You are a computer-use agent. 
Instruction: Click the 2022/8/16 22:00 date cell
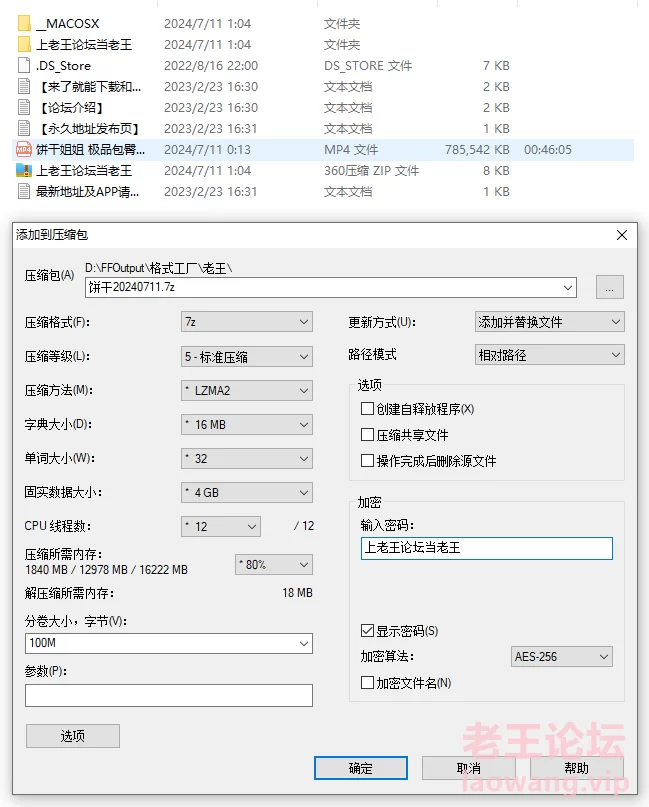211,66
